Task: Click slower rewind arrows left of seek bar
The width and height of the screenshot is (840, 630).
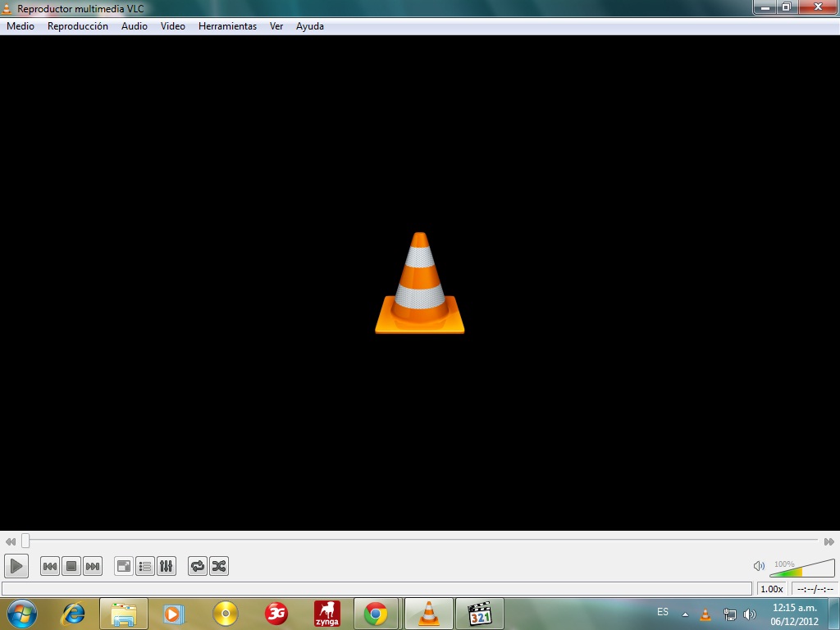Action: pyautogui.click(x=10, y=541)
